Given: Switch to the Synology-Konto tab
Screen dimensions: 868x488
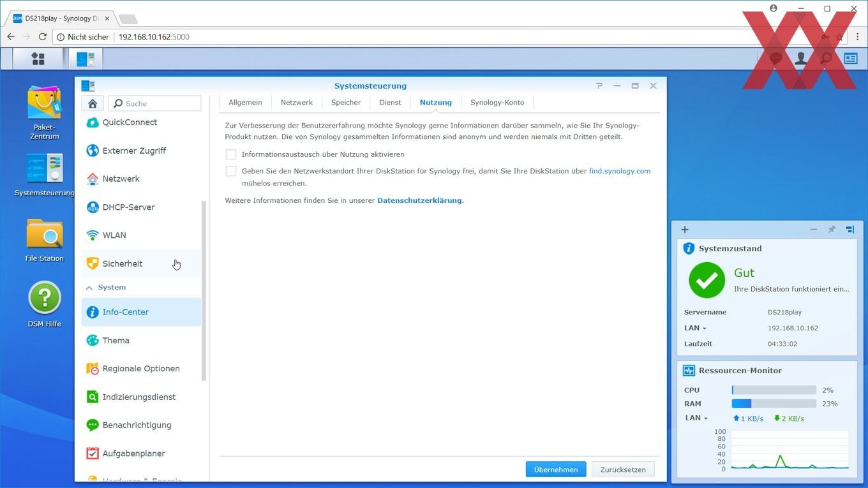Looking at the screenshot, I should pos(497,102).
